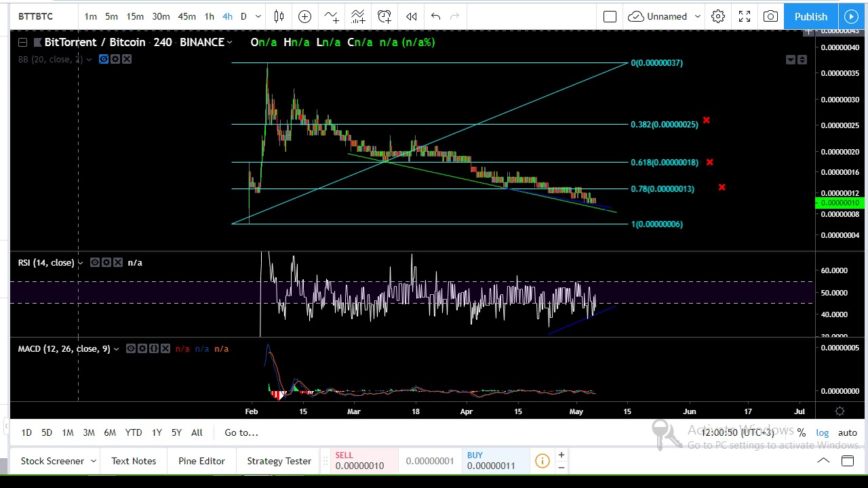
Task: Set range to YTD
Action: tap(134, 432)
